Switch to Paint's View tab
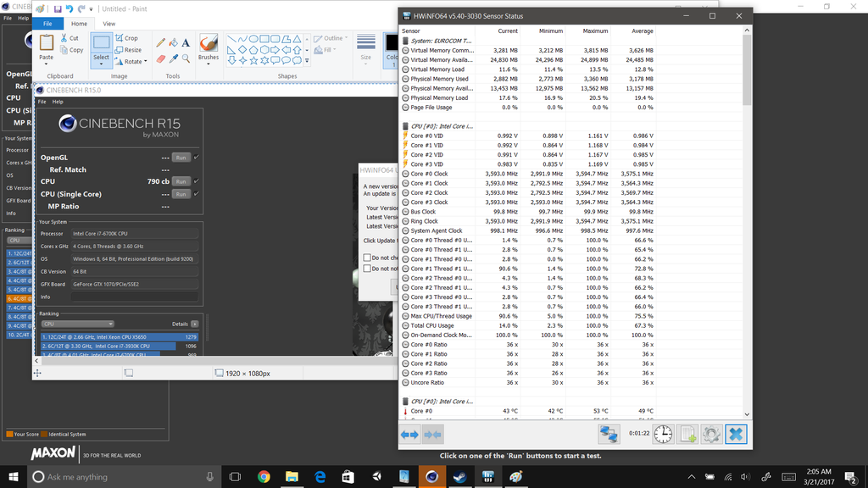The width and height of the screenshot is (868, 488). click(x=109, y=24)
